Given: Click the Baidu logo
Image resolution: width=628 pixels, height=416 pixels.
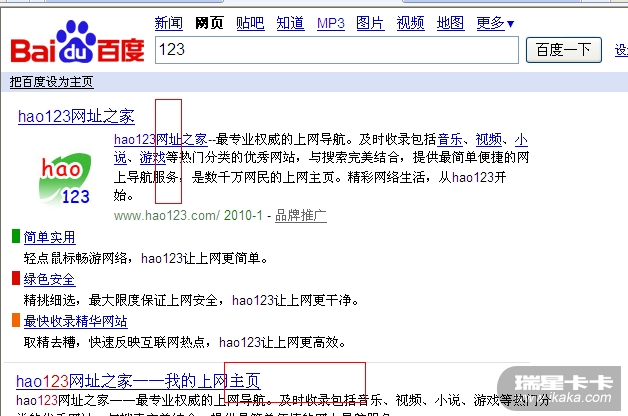Looking at the screenshot, I should (x=77, y=42).
